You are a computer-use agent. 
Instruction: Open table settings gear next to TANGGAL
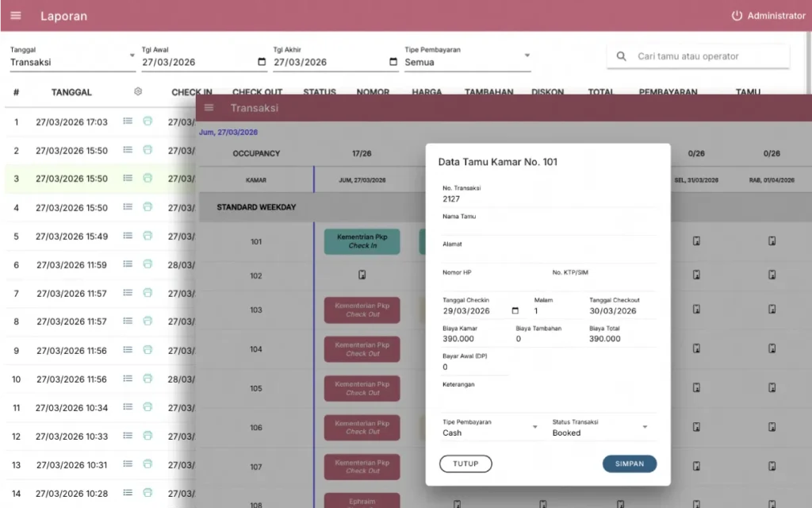click(138, 92)
